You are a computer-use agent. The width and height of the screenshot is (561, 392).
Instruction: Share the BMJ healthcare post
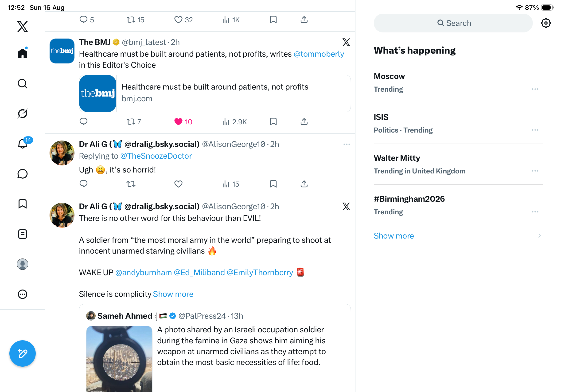[x=304, y=122]
